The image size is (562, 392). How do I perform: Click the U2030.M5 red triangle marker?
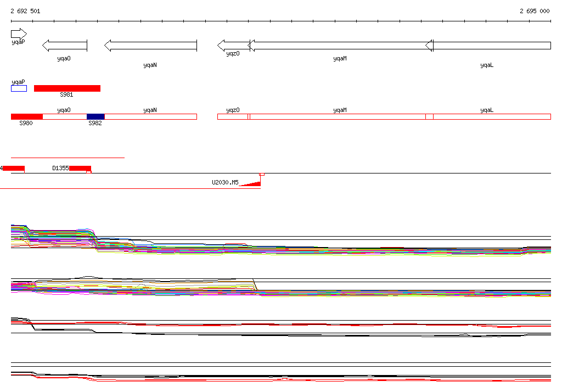click(250, 184)
